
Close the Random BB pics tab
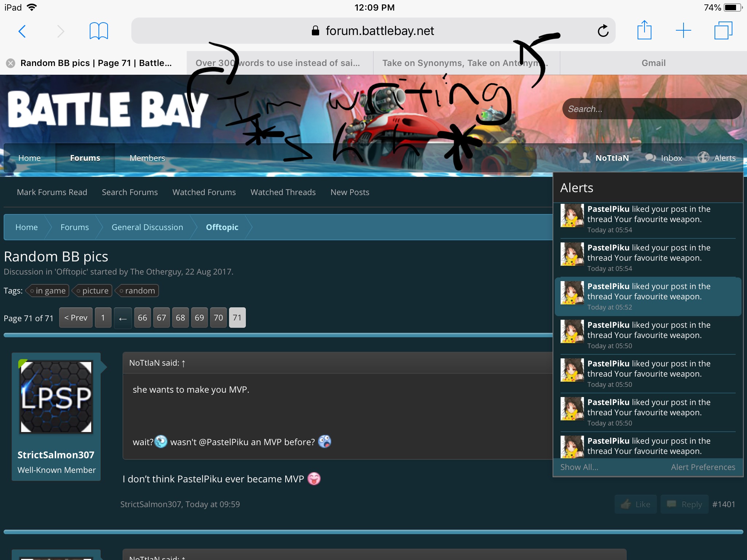tap(11, 63)
